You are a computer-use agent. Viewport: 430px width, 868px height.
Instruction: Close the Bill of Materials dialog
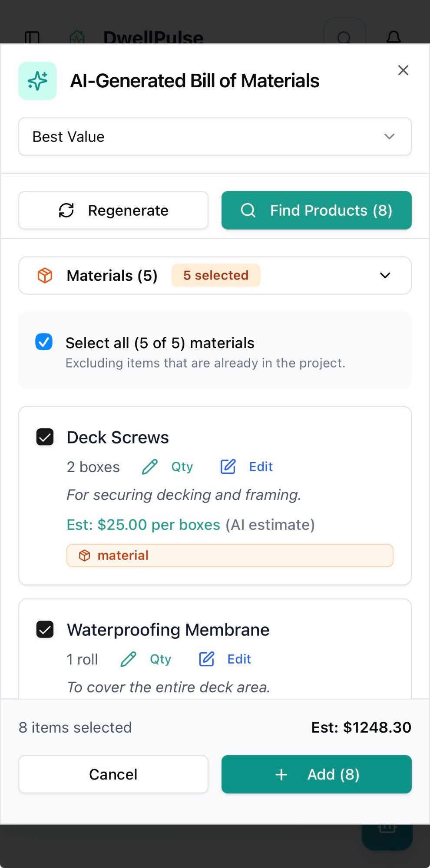pyautogui.click(x=403, y=70)
